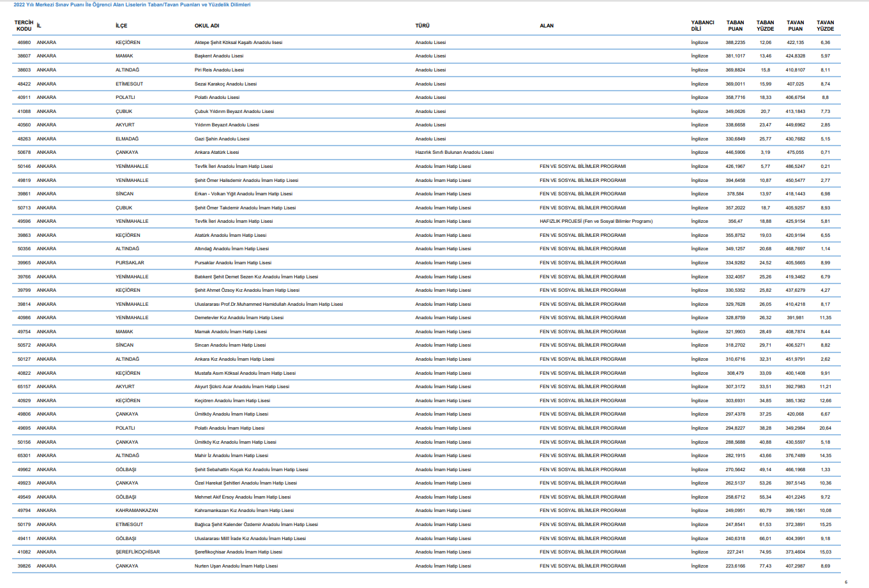The height and width of the screenshot is (588, 869).
Task: Click the 'HAFIZLIK PROJESİ' alan cell
Action: pyautogui.click(x=596, y=222)
